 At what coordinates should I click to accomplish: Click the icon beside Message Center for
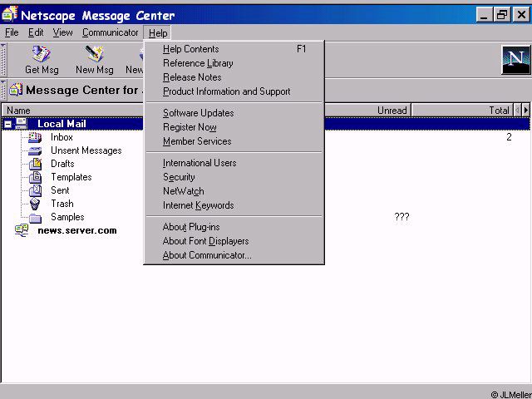16,90
